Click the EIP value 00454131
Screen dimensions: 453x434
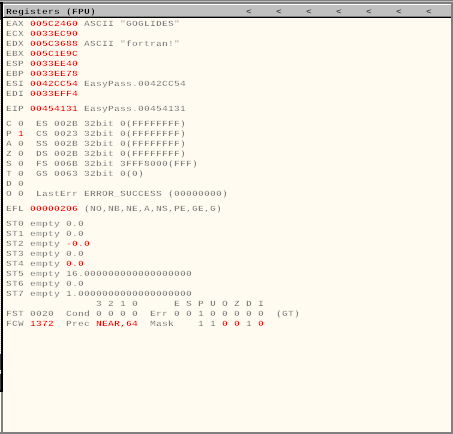click(x=54, y=109)
